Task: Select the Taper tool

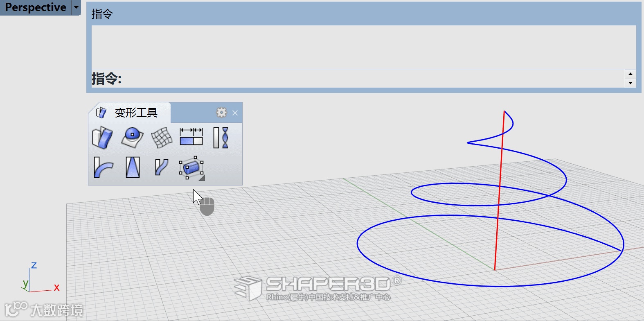Action: [x=133, y=167]
